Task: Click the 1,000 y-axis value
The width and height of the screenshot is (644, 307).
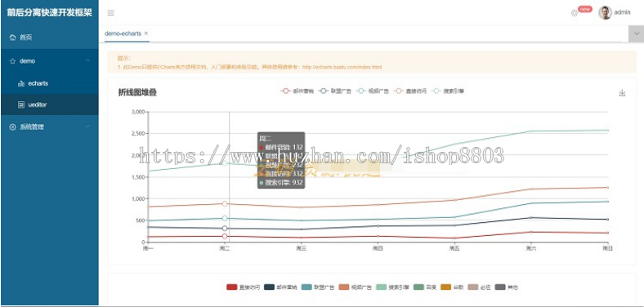Action: (x=137, y=198)
